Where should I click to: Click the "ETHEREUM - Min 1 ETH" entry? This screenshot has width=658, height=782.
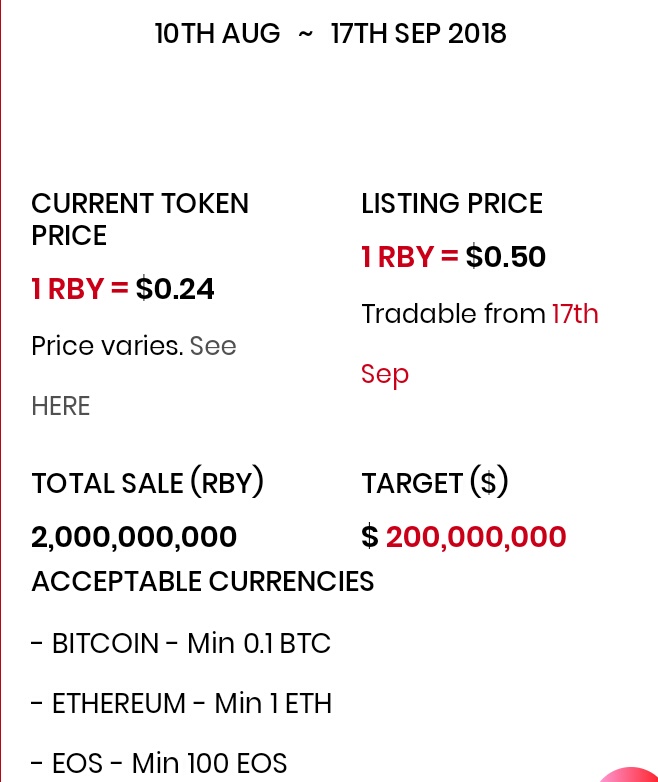(181, 703)
